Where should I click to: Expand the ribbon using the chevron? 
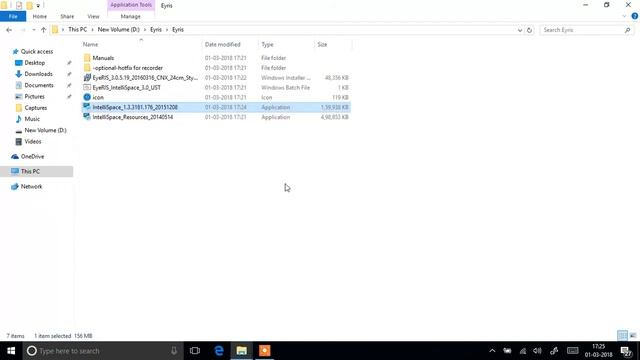click(x=624, y=16)
